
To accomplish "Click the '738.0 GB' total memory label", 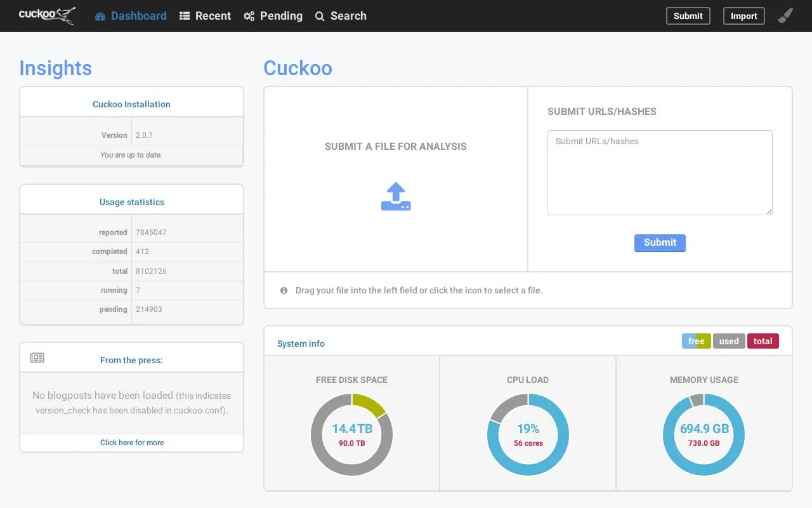I will tap(704, 443).
